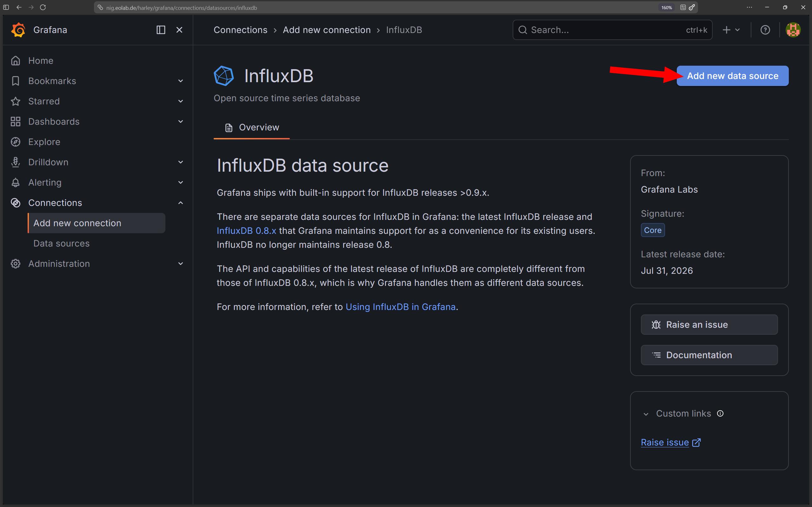Image resolution: width=812 pixels, height=507 pixels.
Task: Open Using InfluxDB in Grafana link
Action: coord(401,307)
